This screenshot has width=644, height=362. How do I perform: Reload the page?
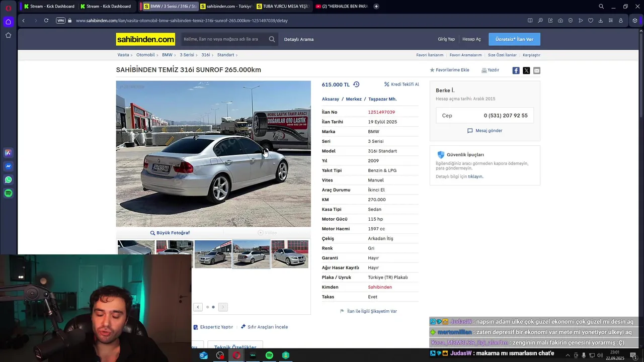tap(46, 21)
